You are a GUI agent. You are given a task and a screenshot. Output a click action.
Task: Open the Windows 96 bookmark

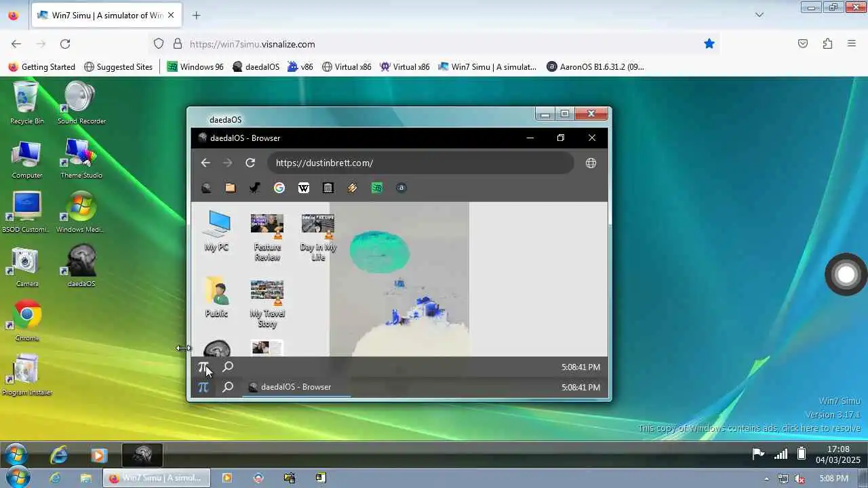point(195,67)
